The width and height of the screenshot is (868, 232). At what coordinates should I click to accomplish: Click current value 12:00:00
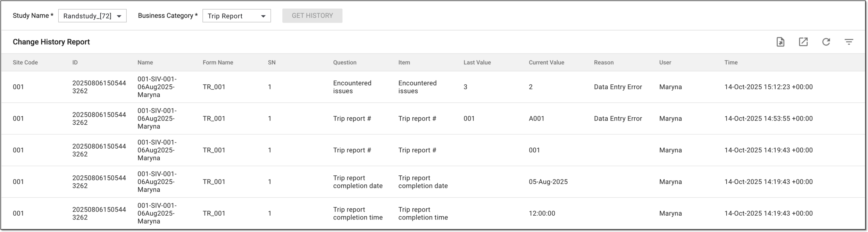(x=542, y=213)
